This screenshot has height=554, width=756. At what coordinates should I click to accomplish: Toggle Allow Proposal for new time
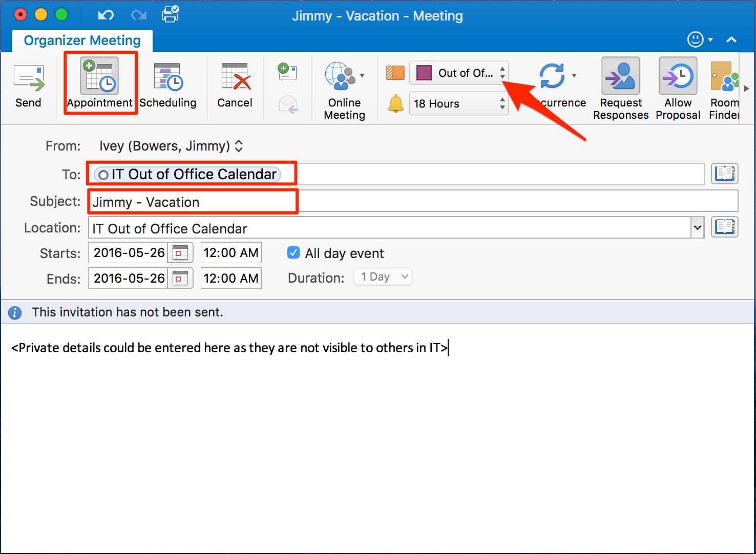click(x=678, y=88)
